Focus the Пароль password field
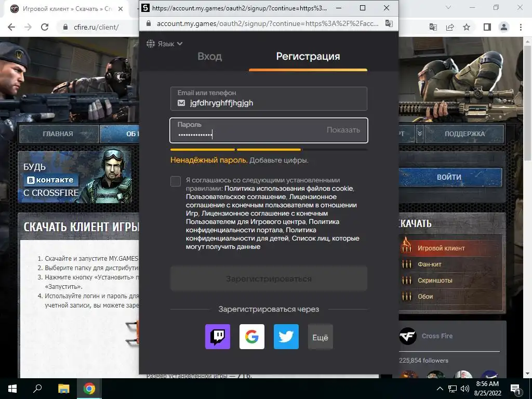 coord(269,130)
